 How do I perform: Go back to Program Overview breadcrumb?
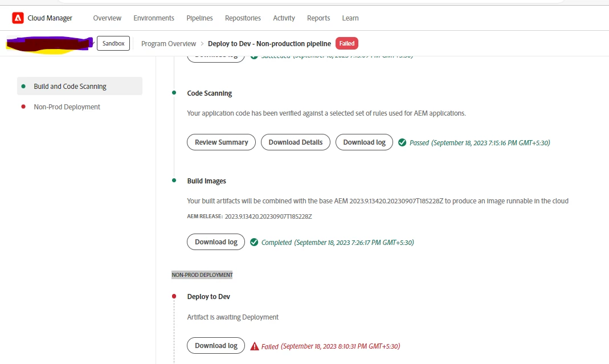pos(169,43)
